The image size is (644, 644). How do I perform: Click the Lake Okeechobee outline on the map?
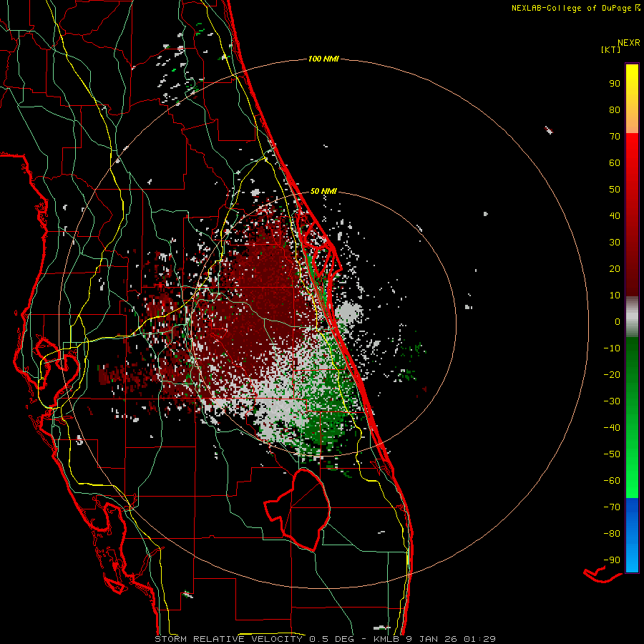coord(296,509)
